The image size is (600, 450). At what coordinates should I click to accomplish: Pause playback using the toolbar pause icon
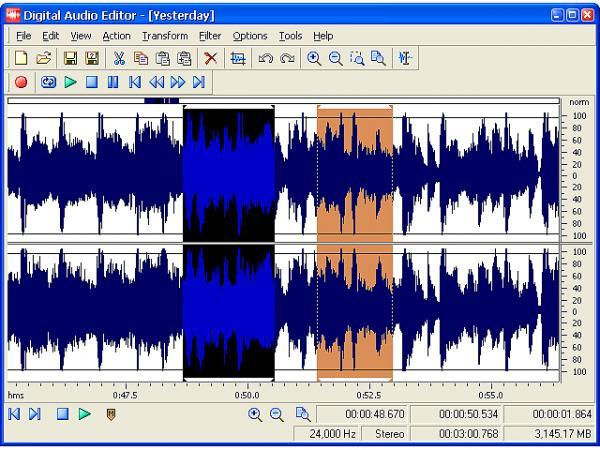[113, 82]
